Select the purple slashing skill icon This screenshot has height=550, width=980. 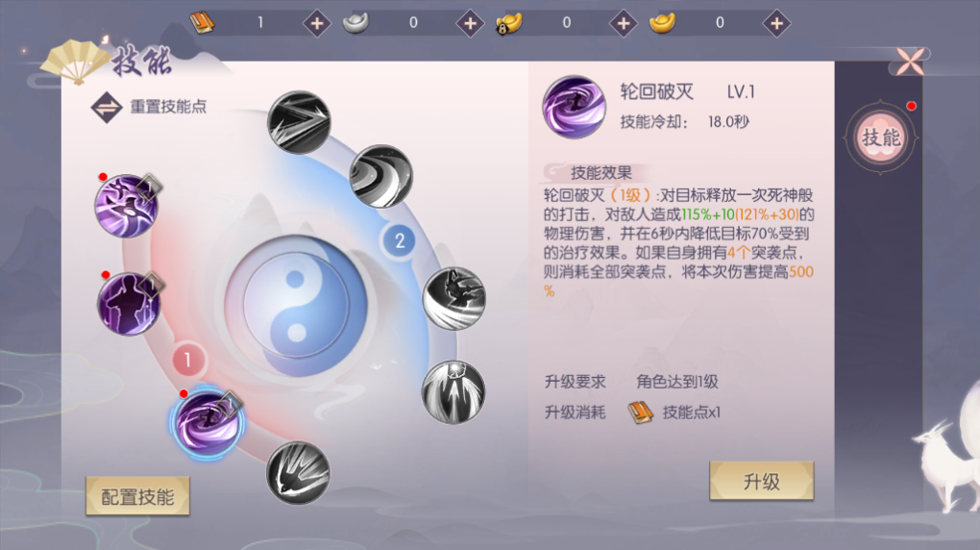(x=126, y=206)
